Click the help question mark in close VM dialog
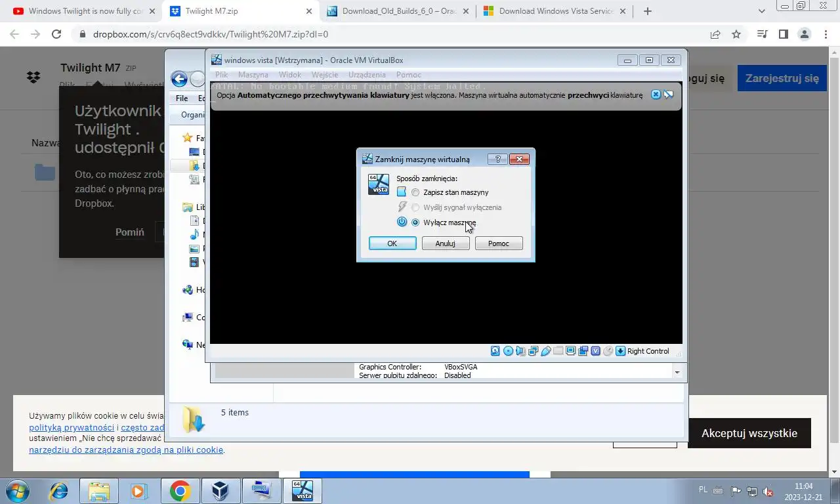 click(497, 159)
